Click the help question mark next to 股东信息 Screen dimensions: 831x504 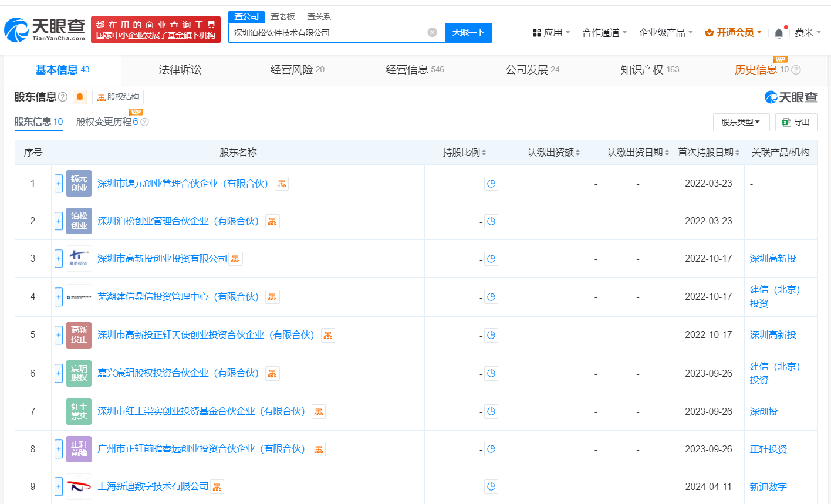tap(63, 97)
